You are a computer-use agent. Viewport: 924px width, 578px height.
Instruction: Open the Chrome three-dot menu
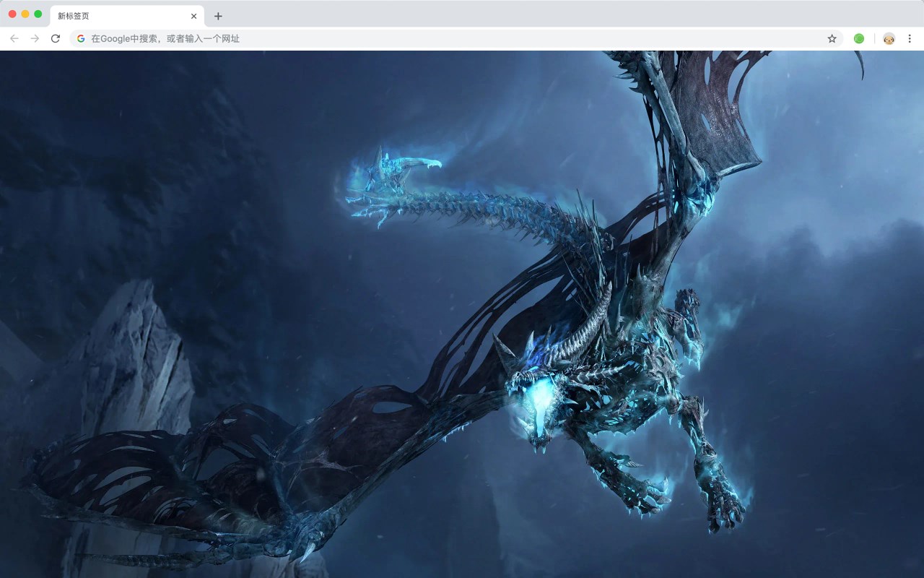(x=910, y=38)
